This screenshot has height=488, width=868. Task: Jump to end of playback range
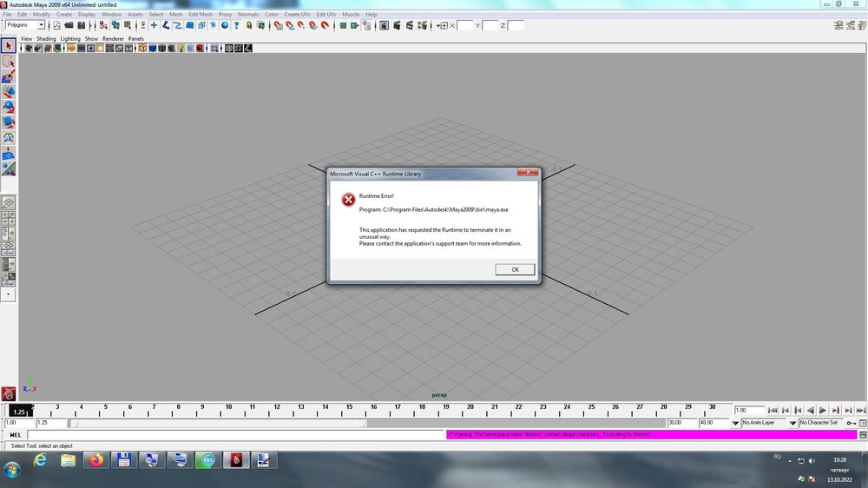859,410
